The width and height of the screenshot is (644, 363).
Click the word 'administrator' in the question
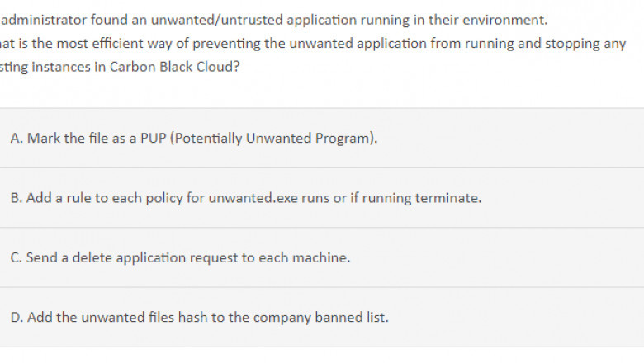click(44, 20)
